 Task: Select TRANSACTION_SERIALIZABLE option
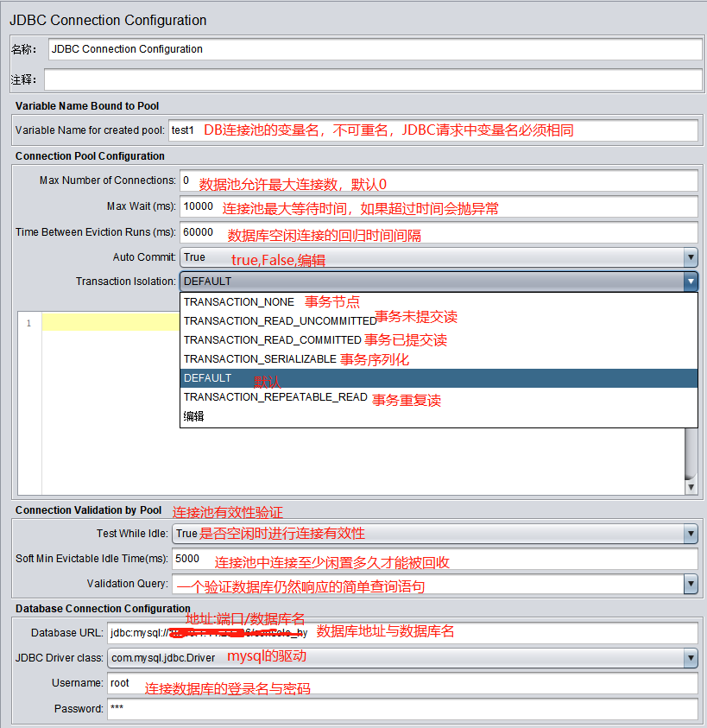pos(439,359)
